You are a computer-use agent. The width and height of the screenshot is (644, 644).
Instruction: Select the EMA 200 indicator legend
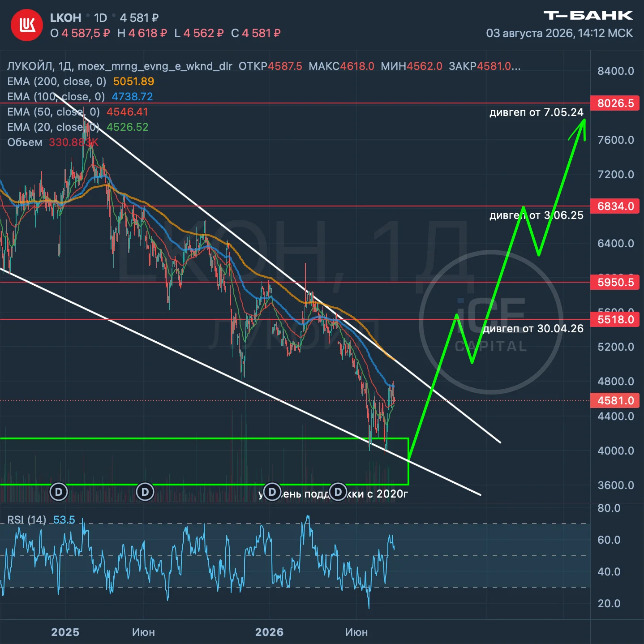click(x=81, y=81)
